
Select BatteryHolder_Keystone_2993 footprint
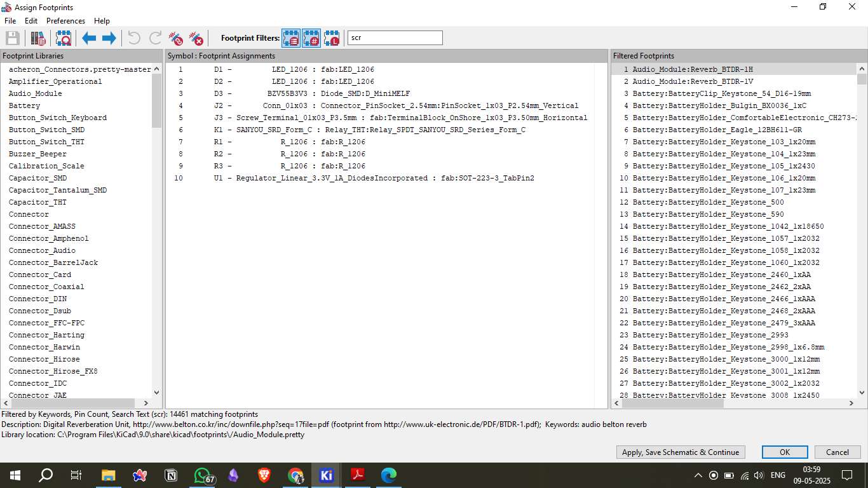[710, 335]
